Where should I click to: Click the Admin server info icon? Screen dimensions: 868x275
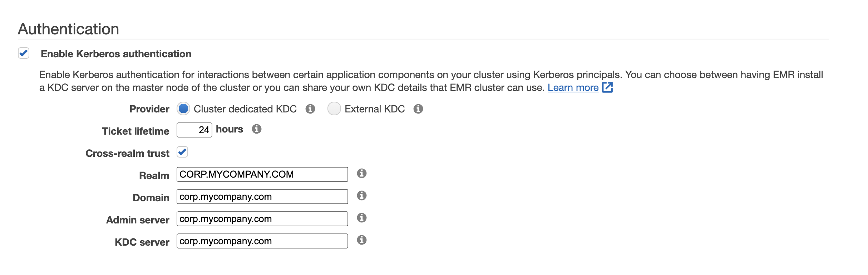coord(362,218)
